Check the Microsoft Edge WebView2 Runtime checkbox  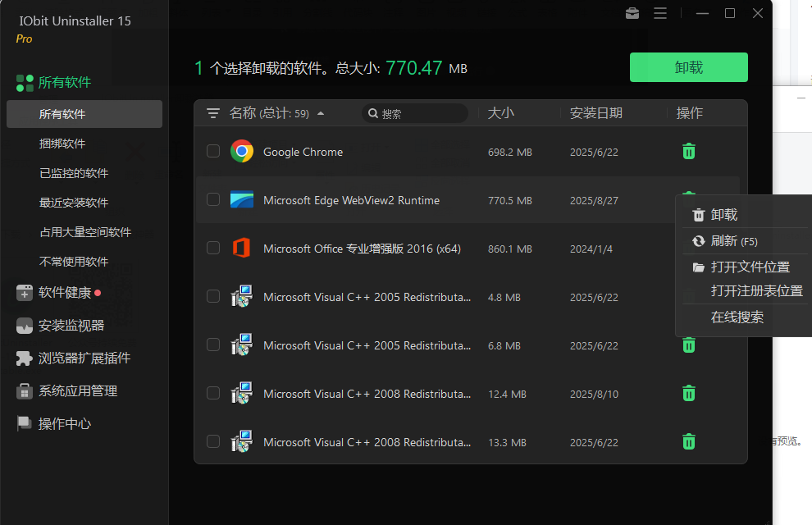point(212,199)
